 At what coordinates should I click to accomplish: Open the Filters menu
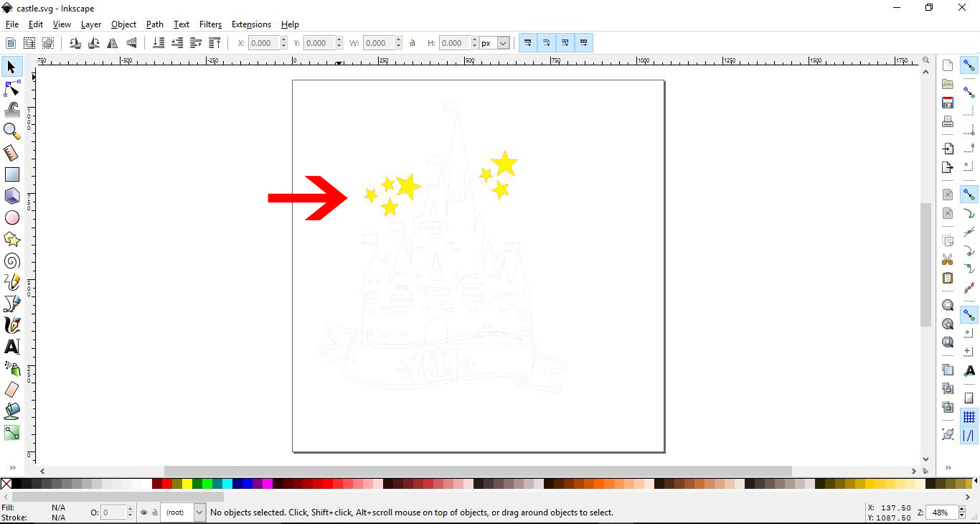[210, 24]
